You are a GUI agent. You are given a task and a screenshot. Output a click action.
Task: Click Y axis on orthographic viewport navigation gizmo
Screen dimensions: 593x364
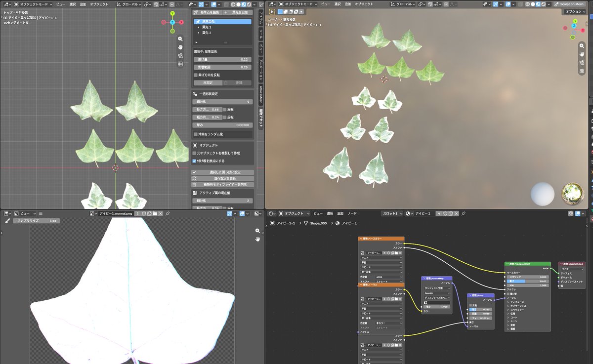[x=172, y=14]
